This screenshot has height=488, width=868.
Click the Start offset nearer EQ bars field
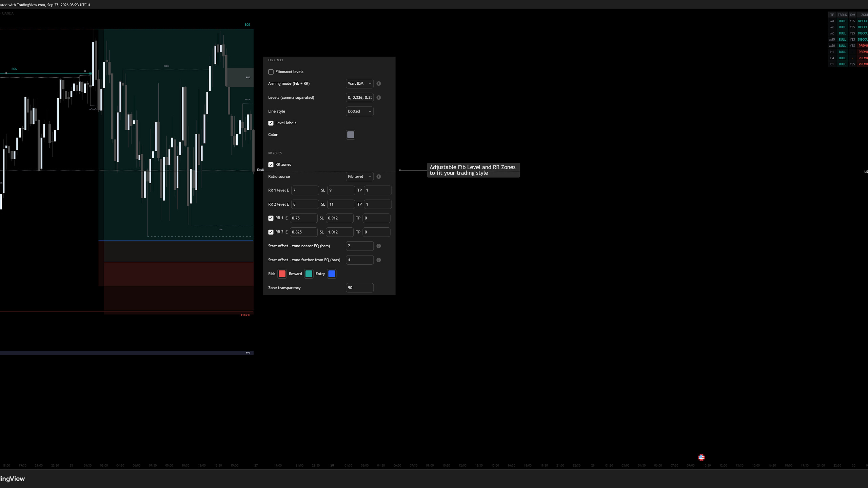click(359, 246)
